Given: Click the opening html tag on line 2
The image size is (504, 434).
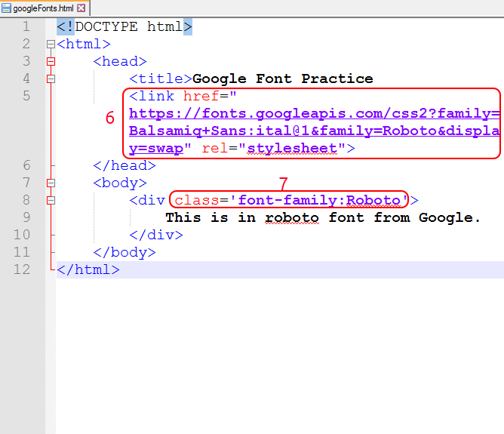Looking at the screenshot, I should 84,44.
